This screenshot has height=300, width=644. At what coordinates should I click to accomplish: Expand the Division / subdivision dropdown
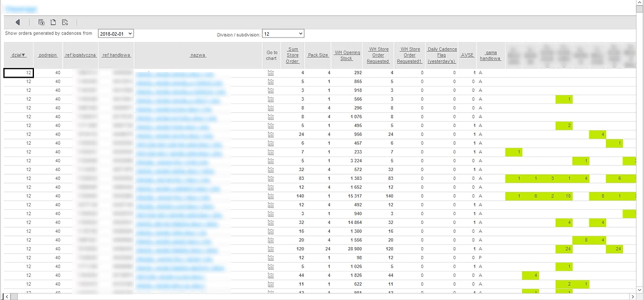[283, 34]
